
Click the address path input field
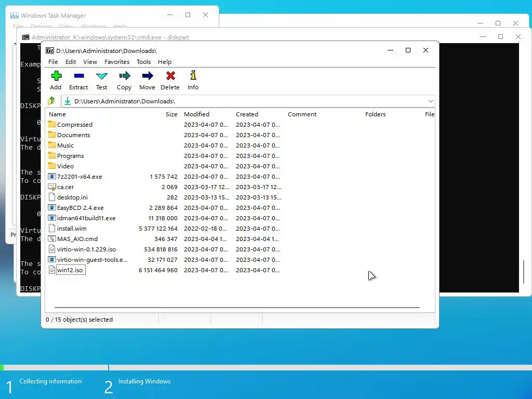pos(248,101)
